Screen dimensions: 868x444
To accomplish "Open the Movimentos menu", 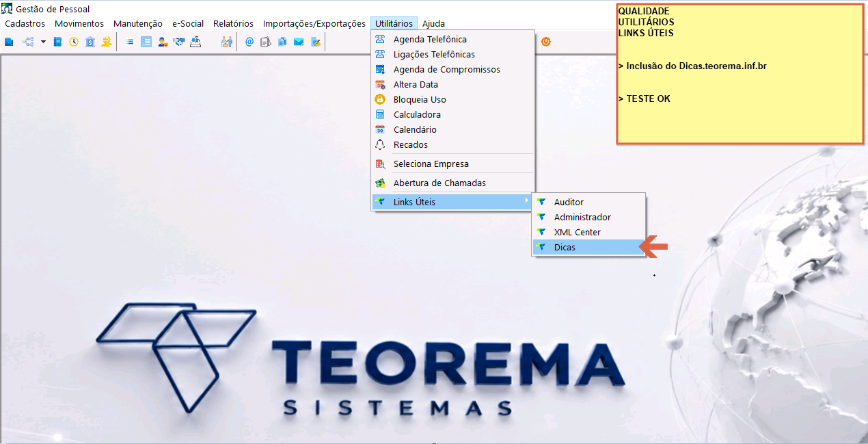I will [x=79, y=23].
